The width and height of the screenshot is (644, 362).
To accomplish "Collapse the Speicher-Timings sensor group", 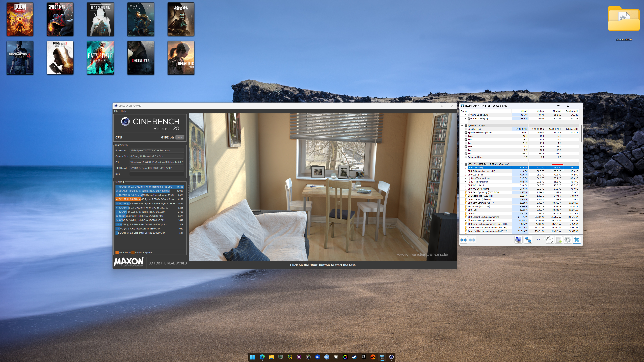I will [462, 125].
